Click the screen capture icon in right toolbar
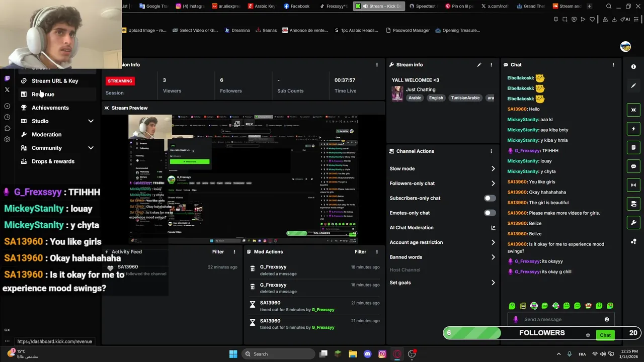This screenshot has height=362, width=644. click(x=633, y=110)
